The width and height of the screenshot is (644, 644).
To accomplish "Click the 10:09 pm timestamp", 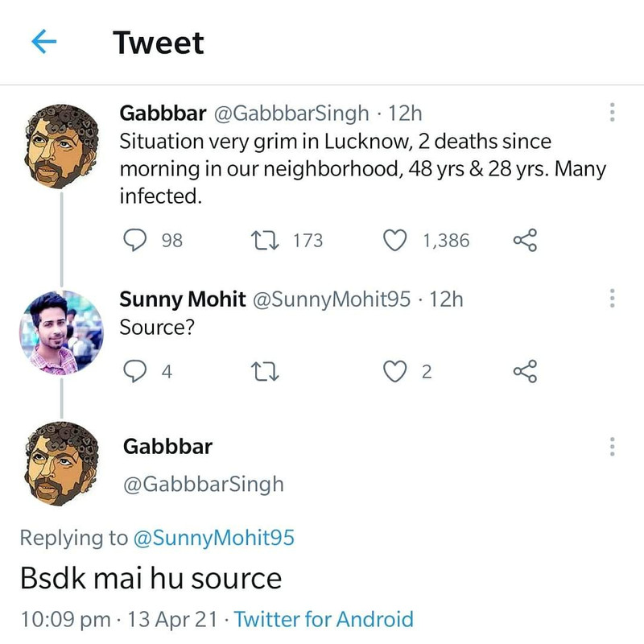I will coord(65,619).
